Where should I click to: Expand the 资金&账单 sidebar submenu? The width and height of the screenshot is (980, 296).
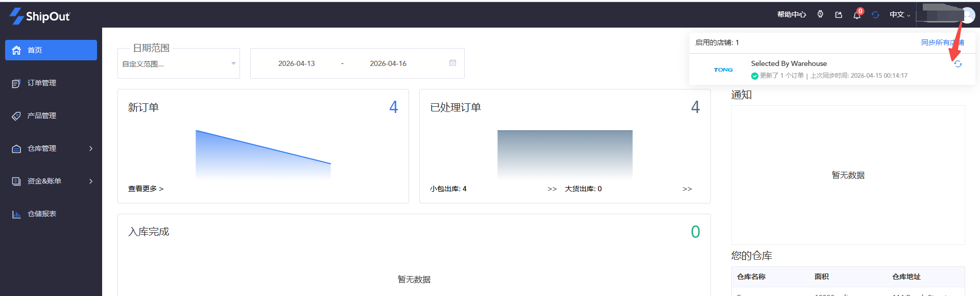pyautogui.click(x=51, y=181)
